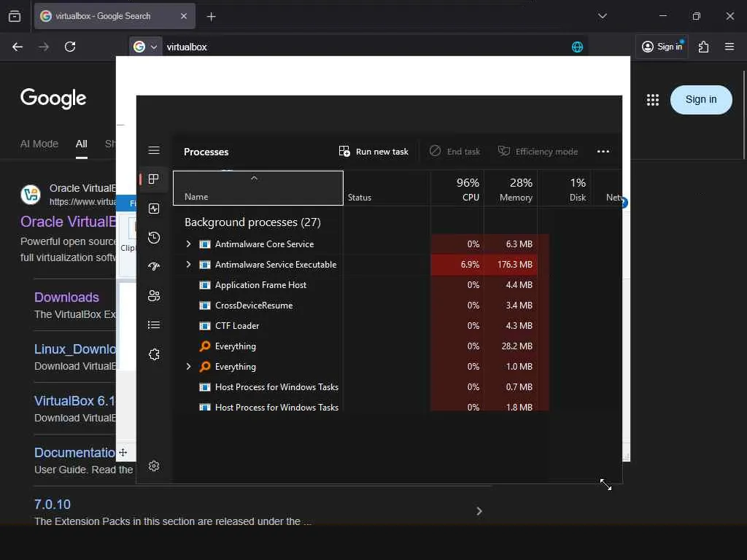Viewport: 747px width, 560px height.
Task: Open Google apps grid
Action: tap(653, 99)
